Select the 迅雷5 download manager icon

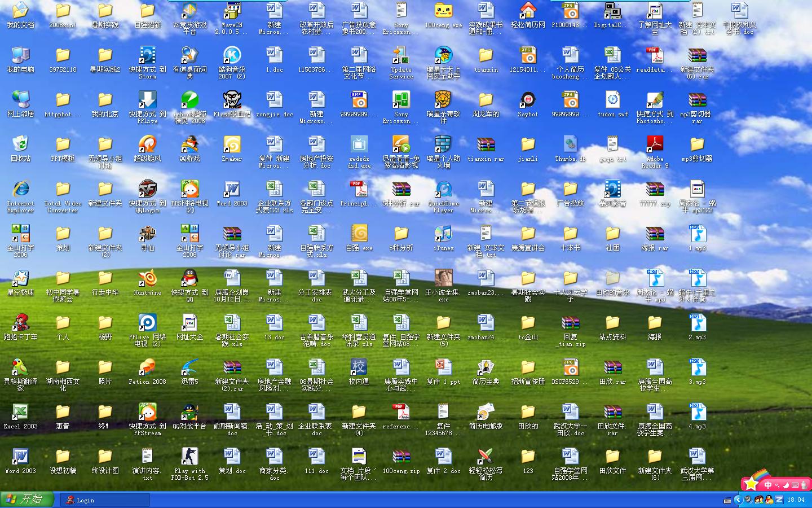pos(189,371)
